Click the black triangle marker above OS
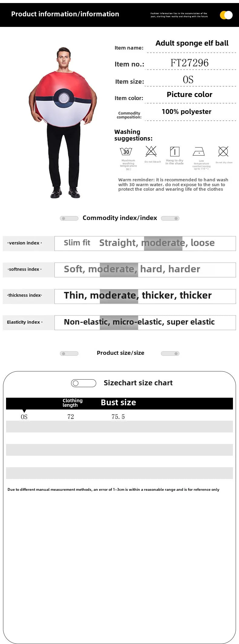Viewport: 239px width, 644px height. coord(24,411)
